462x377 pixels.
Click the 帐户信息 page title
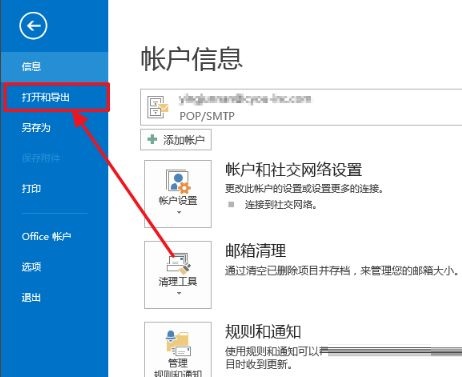click(x=192, y=59)
